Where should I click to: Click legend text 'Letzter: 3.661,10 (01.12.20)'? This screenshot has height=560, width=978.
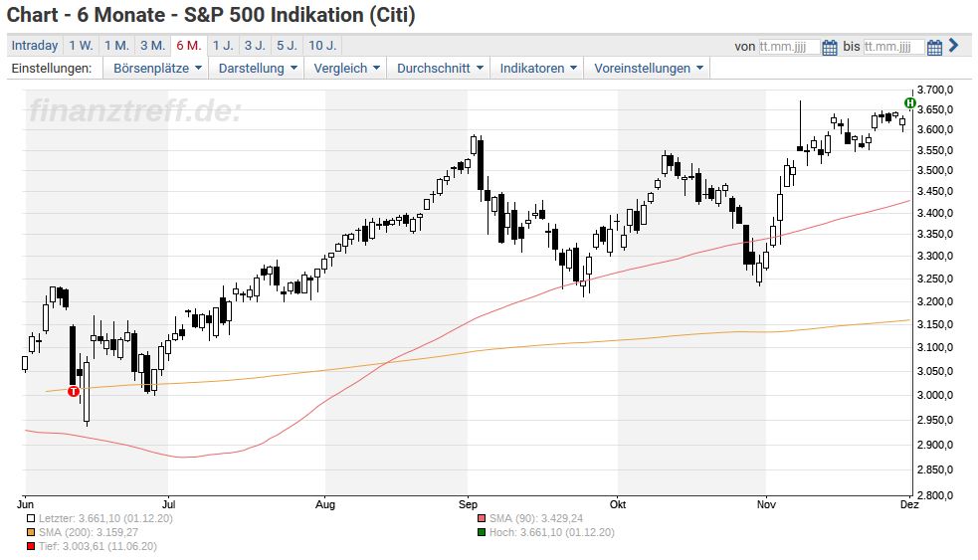[x=105, y=519]
